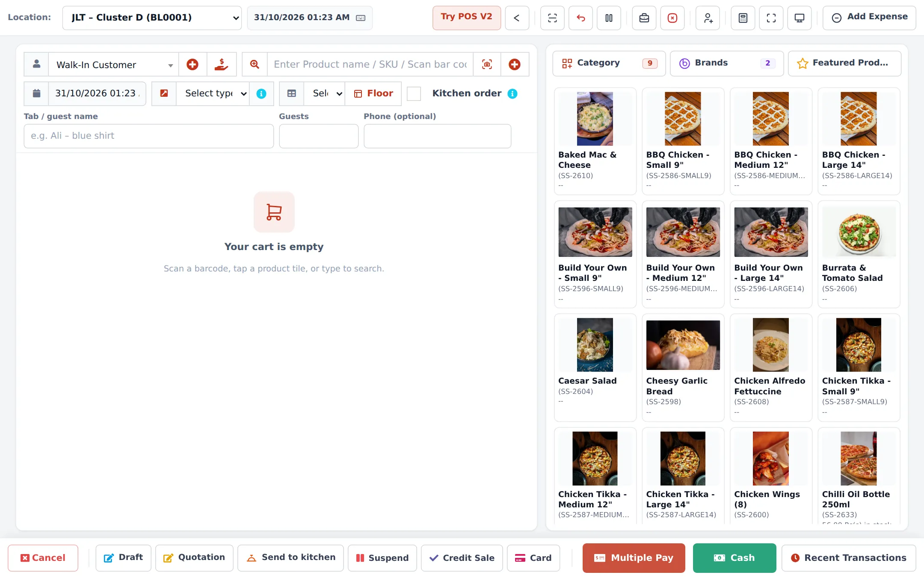The image size is (924, 578).
Task: Click the red close register icon
Action: pyautogui.click(x=672, y=18)
